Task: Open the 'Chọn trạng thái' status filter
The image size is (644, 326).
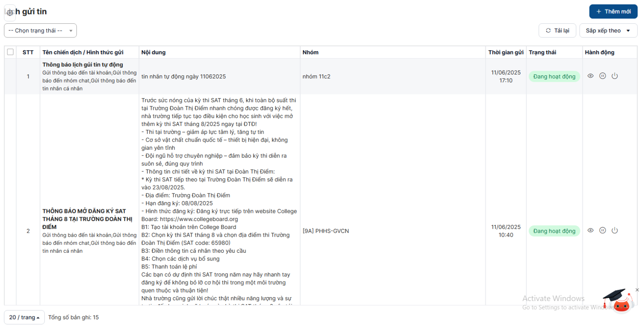Action: coord(40,31)
